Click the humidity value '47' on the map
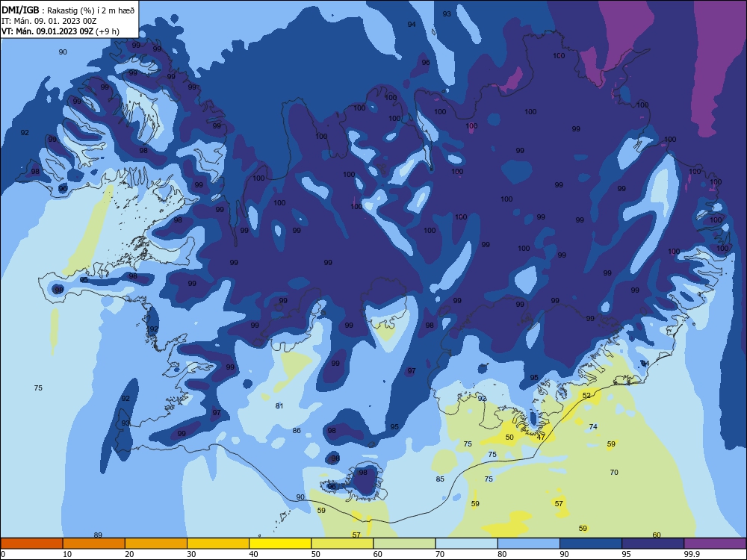The height and width of the screenshot is (560, 747). [x=541, y=437]
